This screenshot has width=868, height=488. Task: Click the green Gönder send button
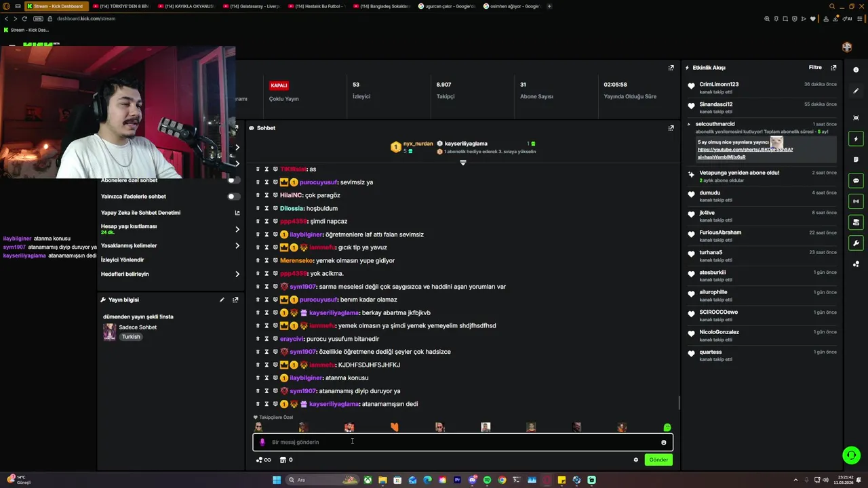tap(658, 460)
